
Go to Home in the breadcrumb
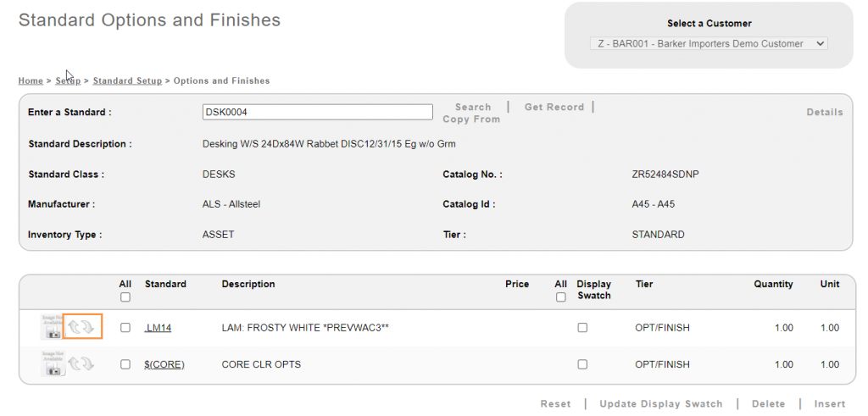pos(31,81)
